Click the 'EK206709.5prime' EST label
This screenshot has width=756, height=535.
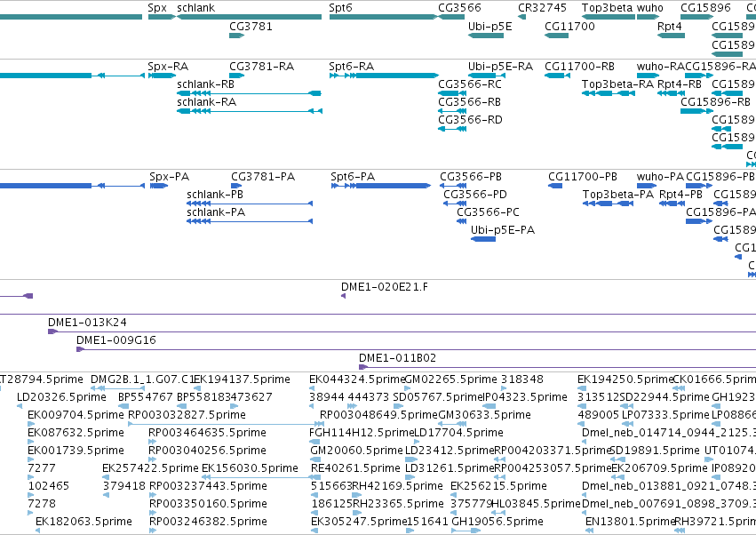[659, 468]
